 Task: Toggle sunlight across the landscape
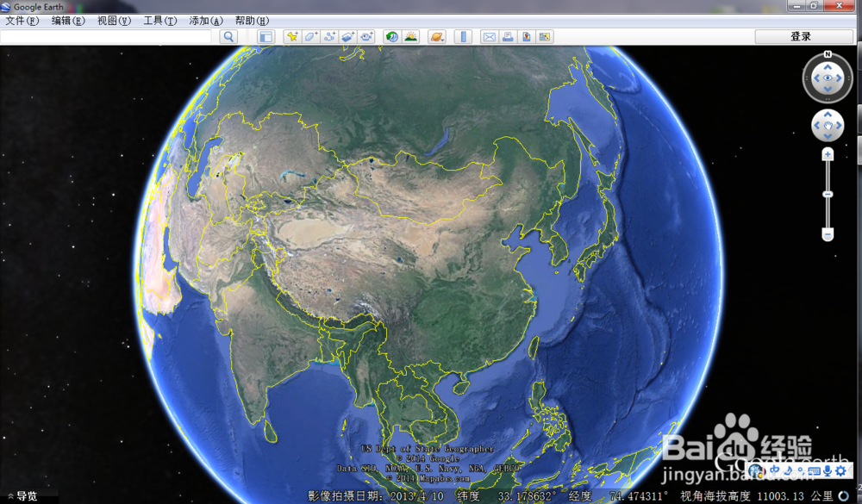coord(410,37)
